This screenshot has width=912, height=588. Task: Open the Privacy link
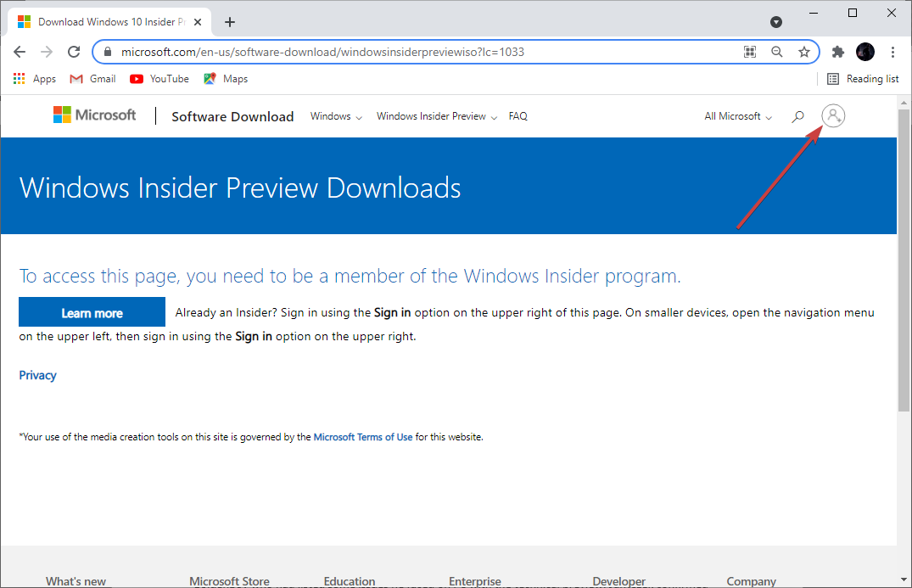(38, 375)
